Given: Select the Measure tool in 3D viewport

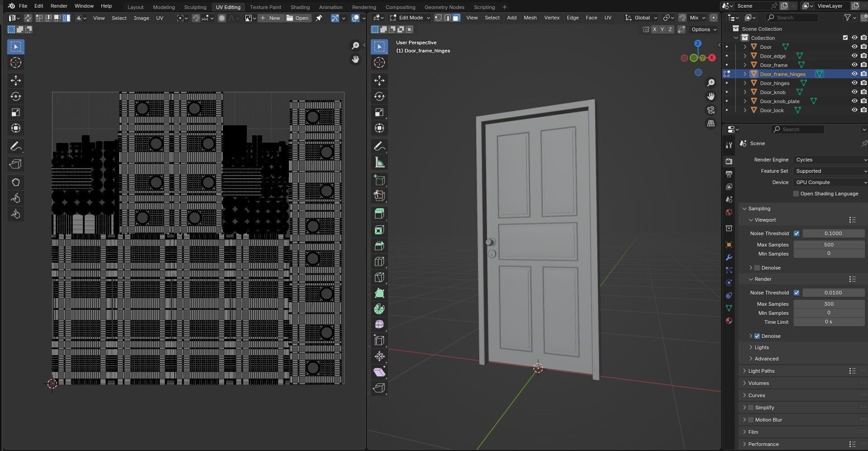Looking at the screenshot, I should coord(379,162).
